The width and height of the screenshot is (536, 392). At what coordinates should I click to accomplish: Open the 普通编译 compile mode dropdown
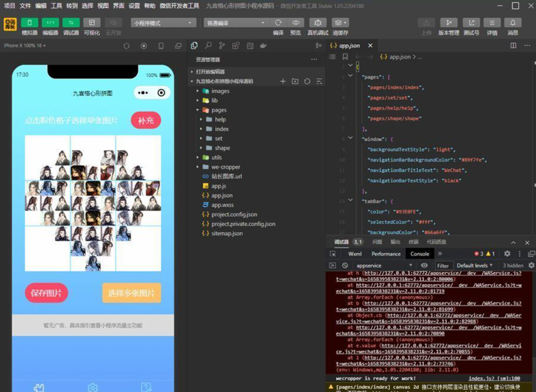[x=236, y=23]
